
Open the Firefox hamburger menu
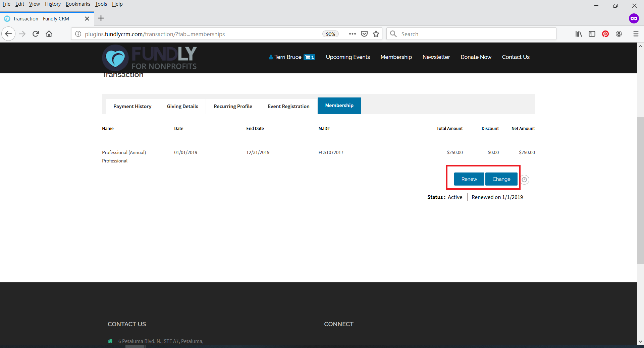coord(636,34)
